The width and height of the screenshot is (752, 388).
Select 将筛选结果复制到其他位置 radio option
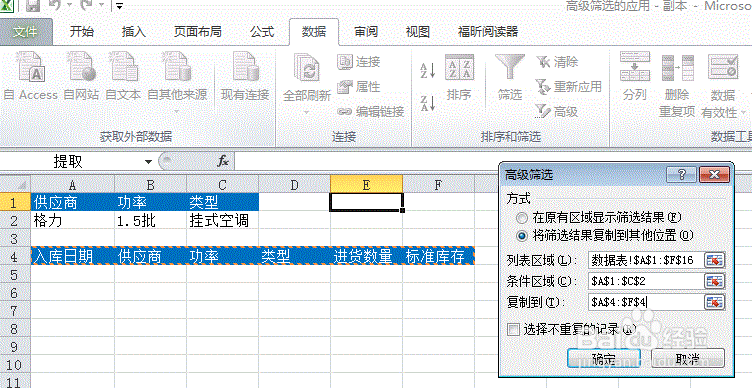click(x=522, y=235)
